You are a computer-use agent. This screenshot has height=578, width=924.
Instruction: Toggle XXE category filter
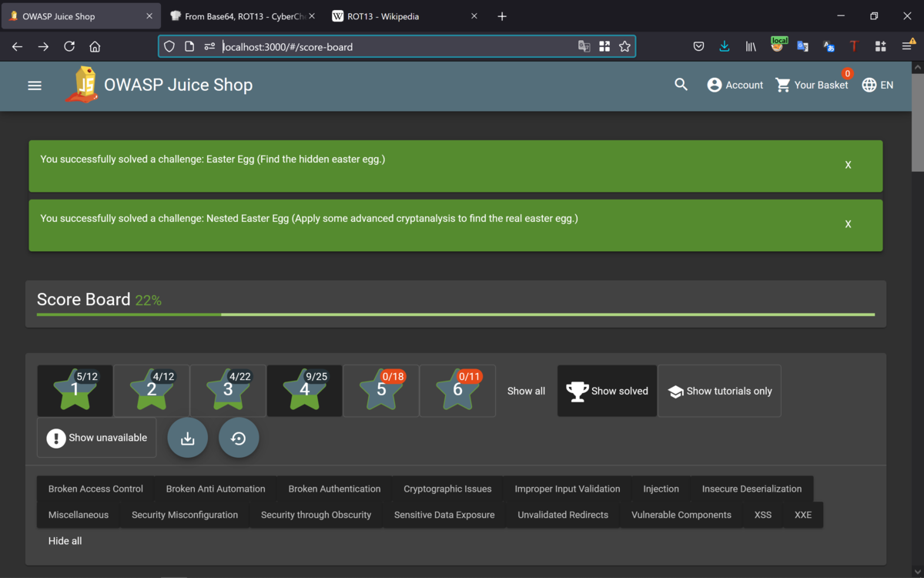[803, 515]
